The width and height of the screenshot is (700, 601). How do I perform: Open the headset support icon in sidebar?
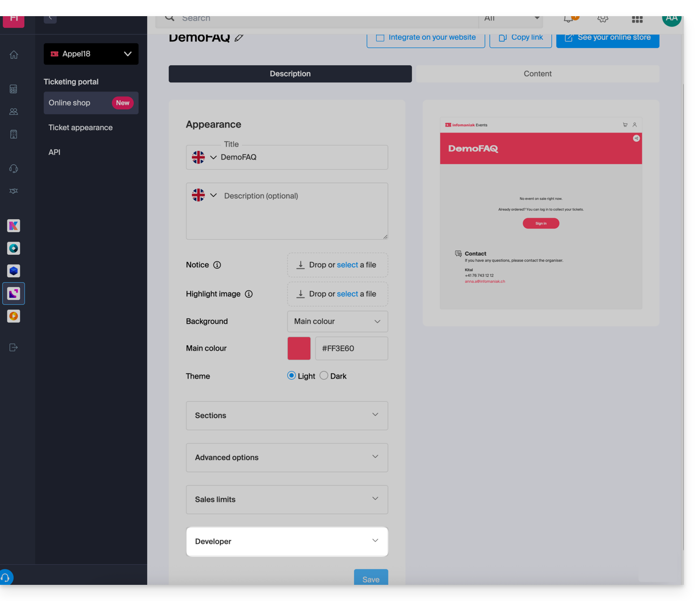coord(14,169)
